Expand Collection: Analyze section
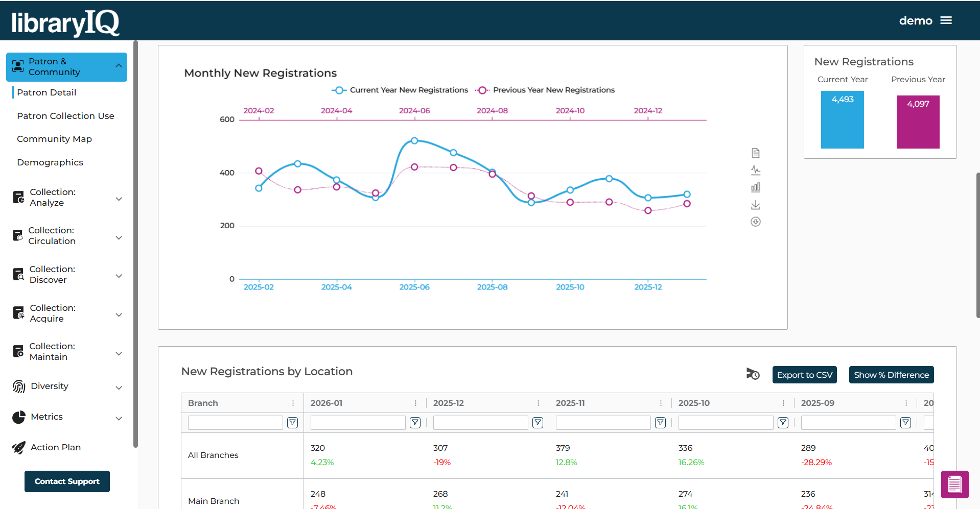Screen dimensions: 980x509 (x=66, y=198)
